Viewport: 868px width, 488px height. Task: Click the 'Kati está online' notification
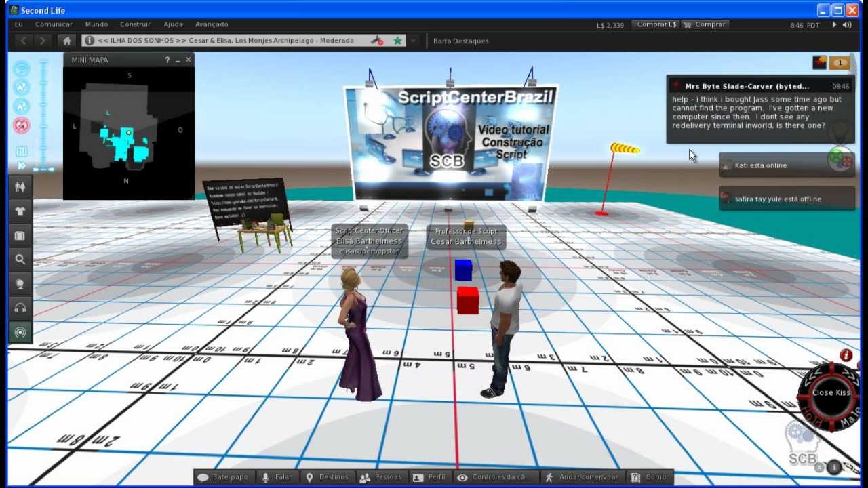(786, 165)
